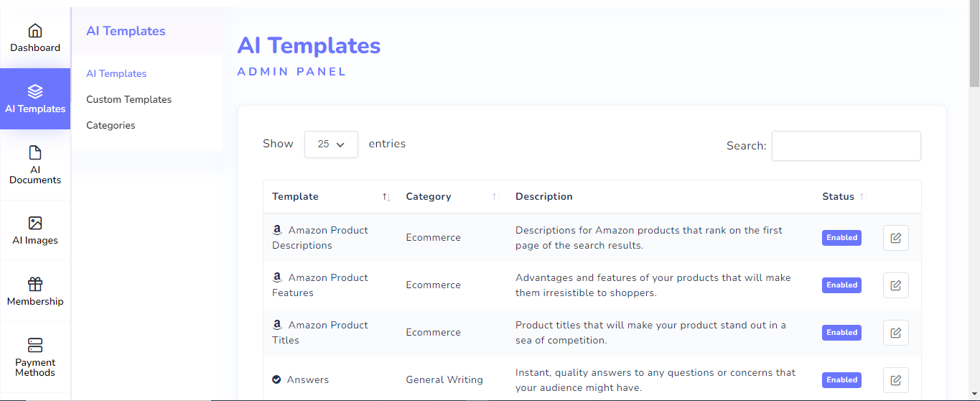980x401 pixels.
Task: Sort the table by Status column
Action: (862, 197)
